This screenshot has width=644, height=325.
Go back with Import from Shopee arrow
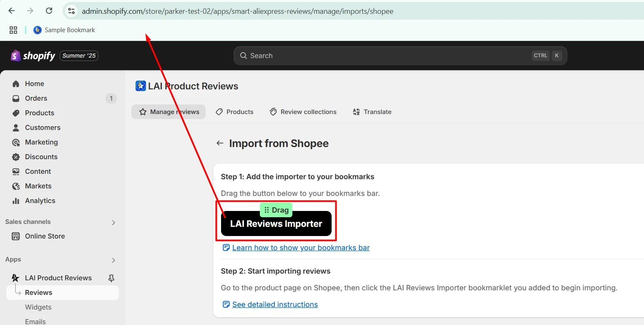220,143
